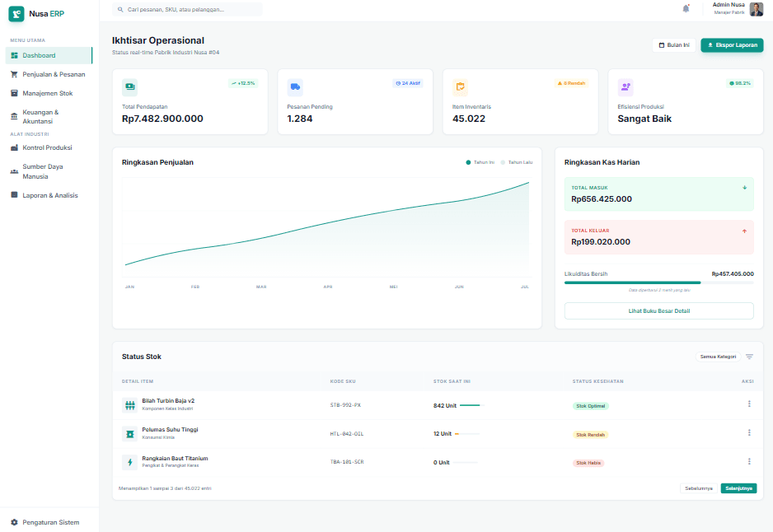Open the category filter icon in Status Stok

click(749, 357)
